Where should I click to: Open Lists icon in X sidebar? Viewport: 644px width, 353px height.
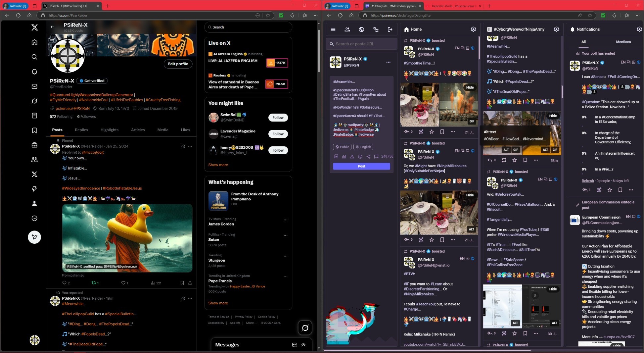point(34,116)
